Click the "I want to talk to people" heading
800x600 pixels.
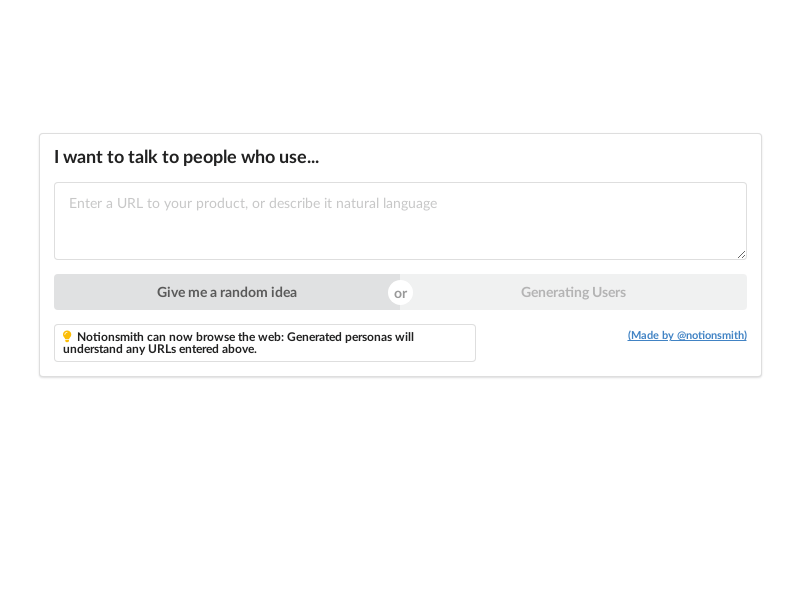187,157
